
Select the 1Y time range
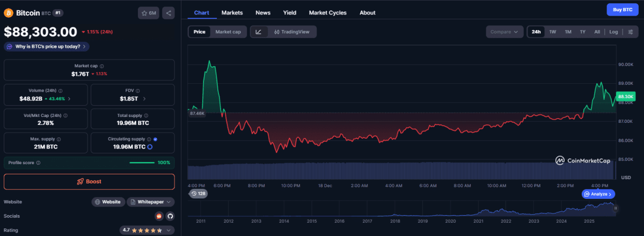tap(582, 32)
